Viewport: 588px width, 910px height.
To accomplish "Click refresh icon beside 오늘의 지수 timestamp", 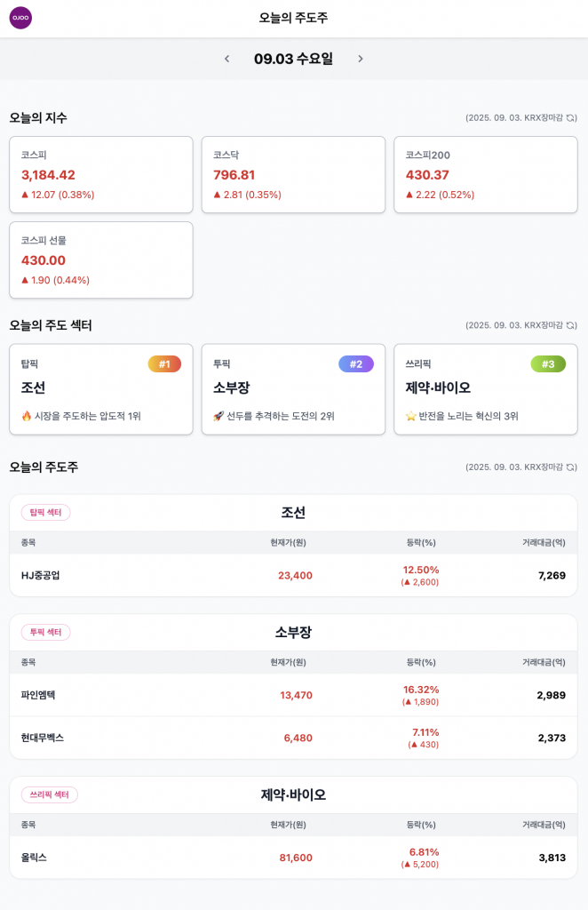I will (x=572, y=117).
